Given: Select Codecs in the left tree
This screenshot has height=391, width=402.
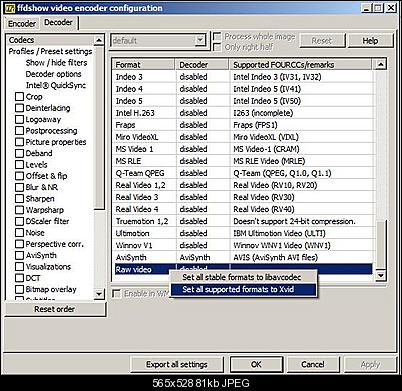Looking at the screenshot, I should [21, 40].
